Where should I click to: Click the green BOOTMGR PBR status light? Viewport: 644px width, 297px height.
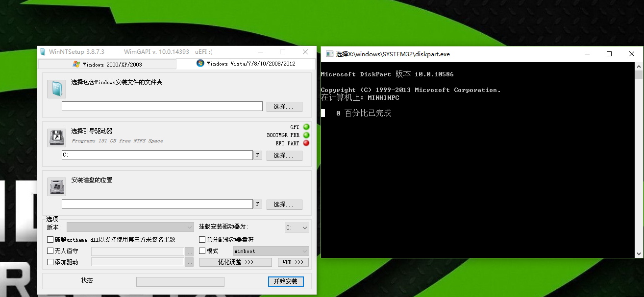[306, 135]
